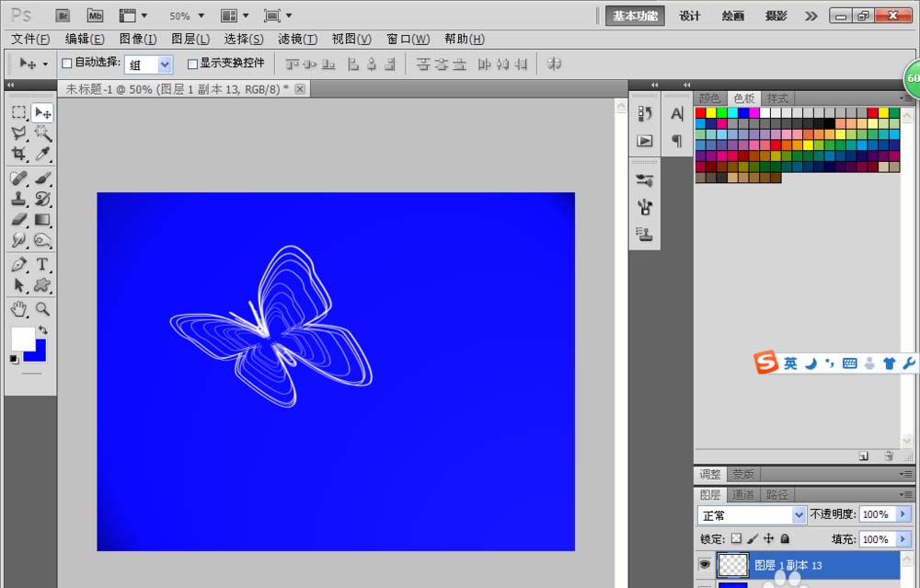920x588 pixels.
Task: Switch to the Hand tool
Action: [18, 309]
